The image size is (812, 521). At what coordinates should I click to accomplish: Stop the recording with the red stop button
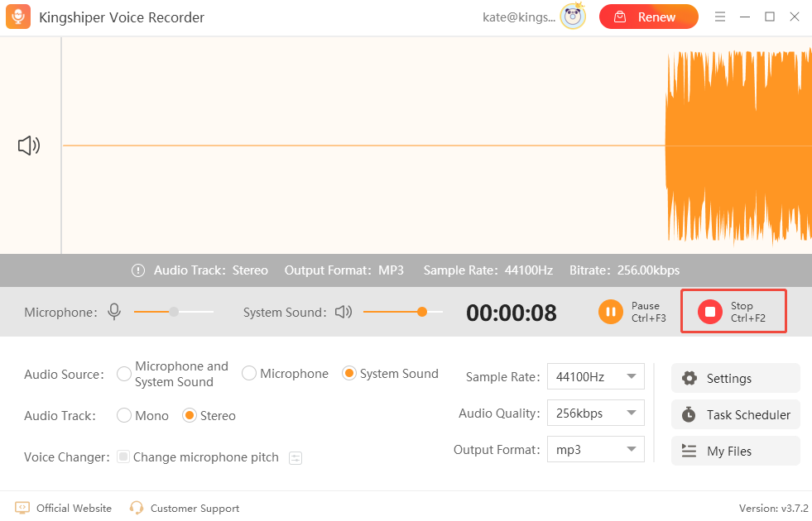[710, 312]
